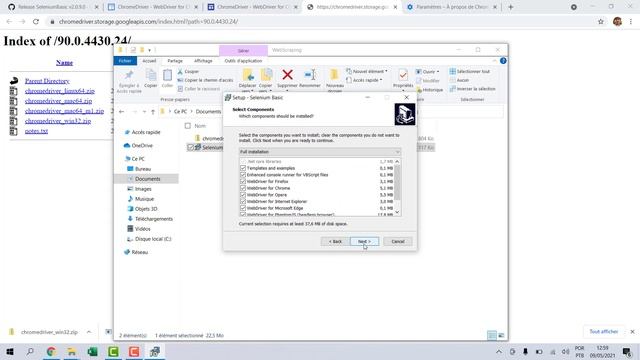Open Excel from the taskbar
The image size is (640, 360).
pyautogui.click(x=92, y=351)
